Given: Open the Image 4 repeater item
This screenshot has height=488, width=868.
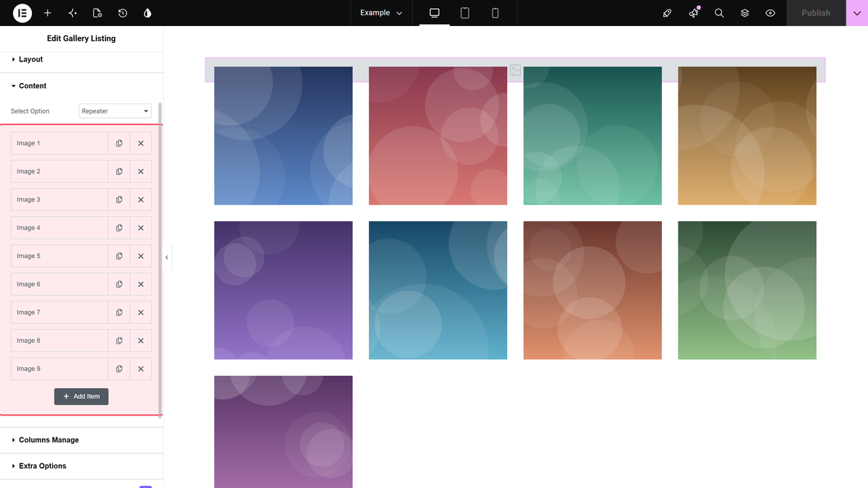Looking at the screenshot, I should [x=59, y=228].
